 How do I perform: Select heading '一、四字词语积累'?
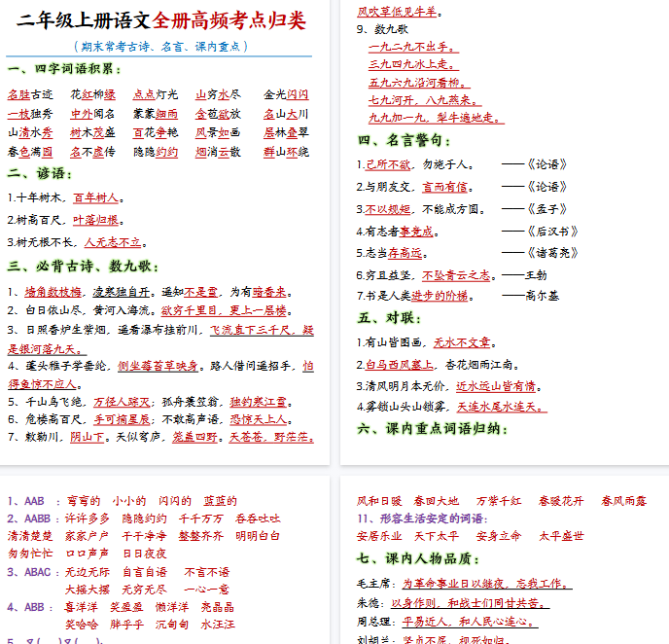[64, 69]
